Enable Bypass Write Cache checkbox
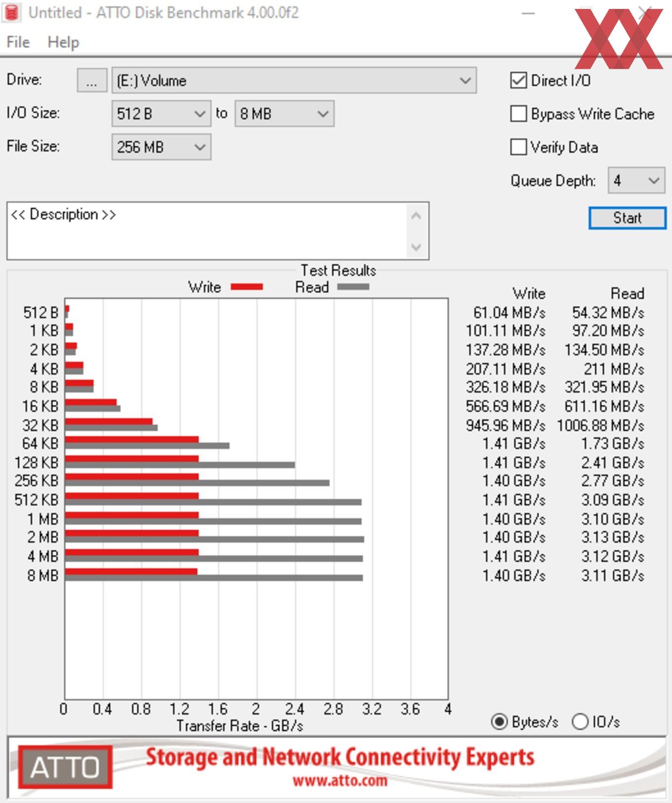Image resolution: width=672 pixels, height=803 pixels. pyautogui.click(x=518, y=114)
